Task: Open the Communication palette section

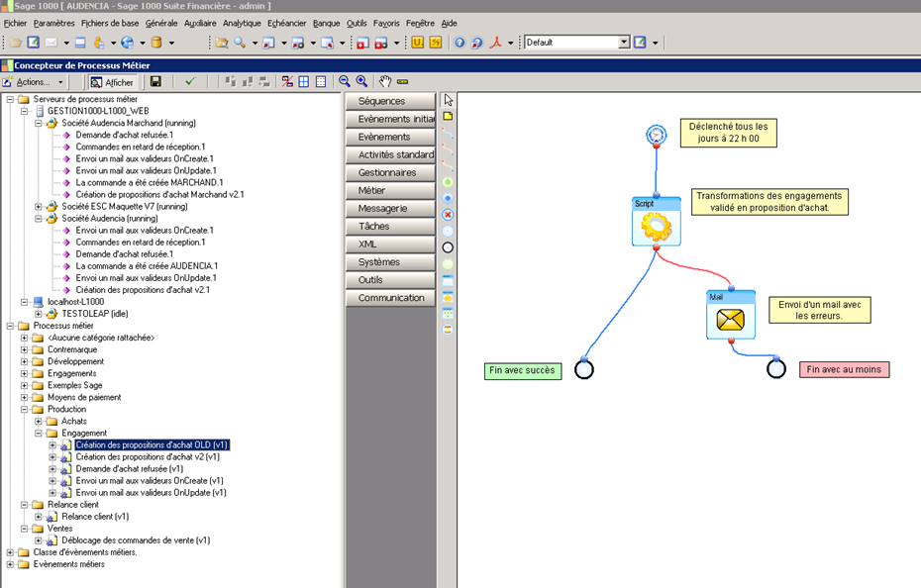Action: tap(390, 298)
